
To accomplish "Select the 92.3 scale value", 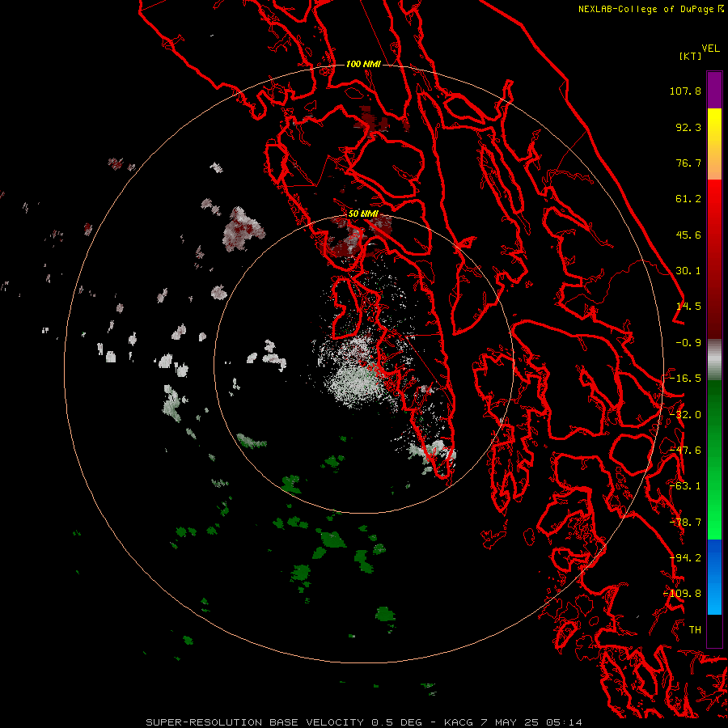I will click(x=688, y=127).
